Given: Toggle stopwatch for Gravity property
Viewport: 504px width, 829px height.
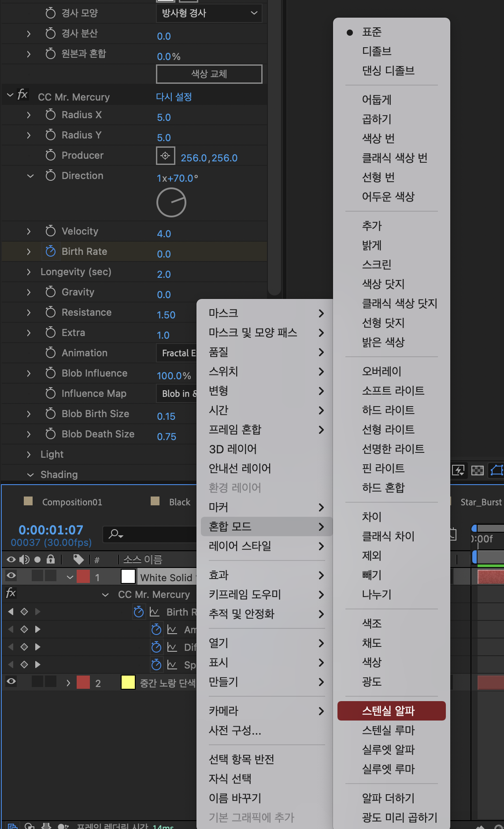Looking at the screenshot, I should [51, 292].
